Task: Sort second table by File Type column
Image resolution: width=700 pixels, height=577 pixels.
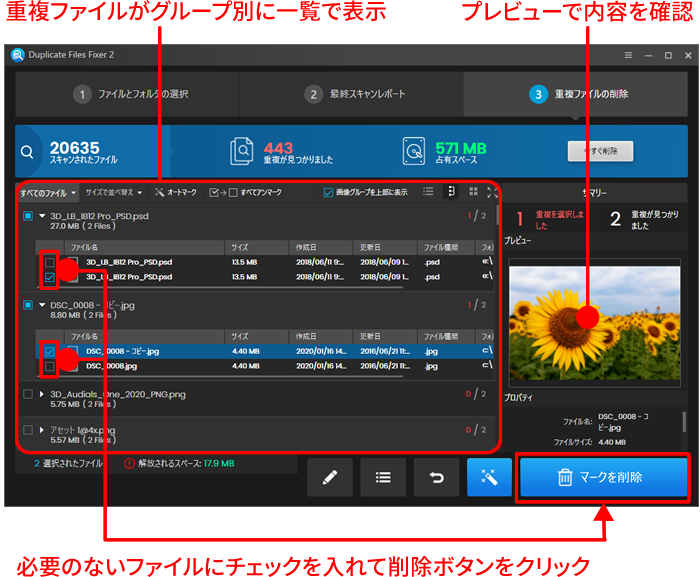Action: click(446, 337)
